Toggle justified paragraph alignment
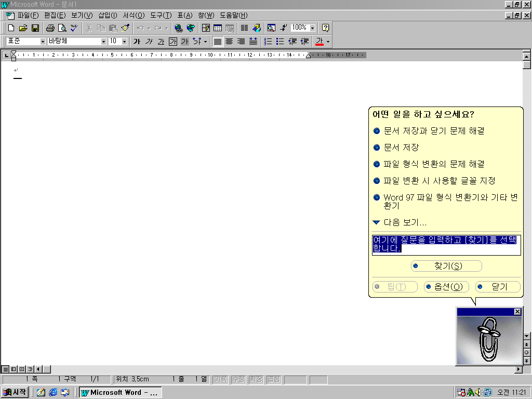Viewport: 532px width, 399px height. [x=218, y=42]
